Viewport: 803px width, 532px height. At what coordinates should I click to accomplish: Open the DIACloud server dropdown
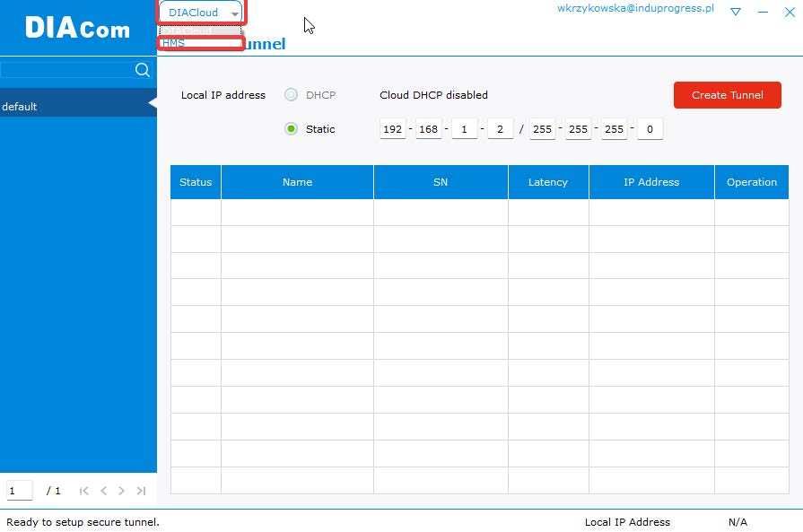pyautogui.click(x=202, y=13)
